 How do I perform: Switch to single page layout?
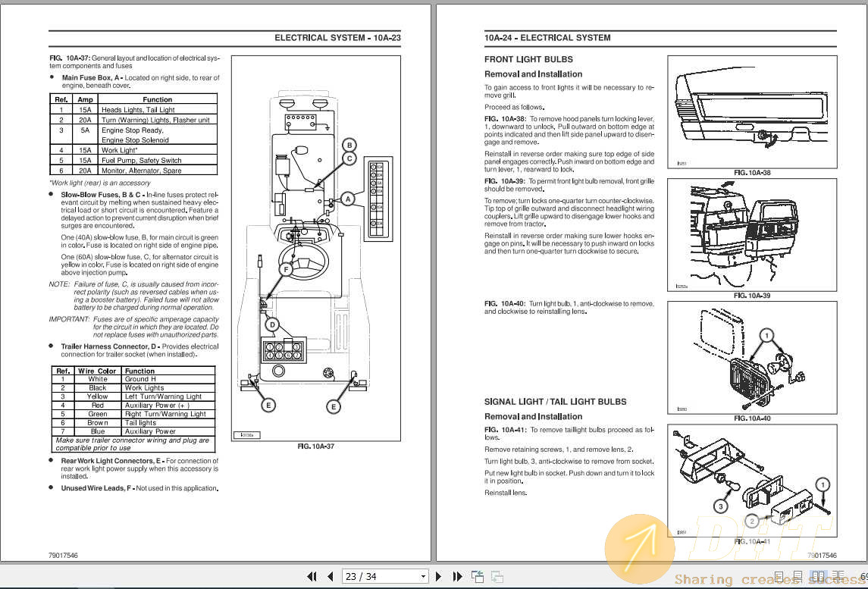779,576
